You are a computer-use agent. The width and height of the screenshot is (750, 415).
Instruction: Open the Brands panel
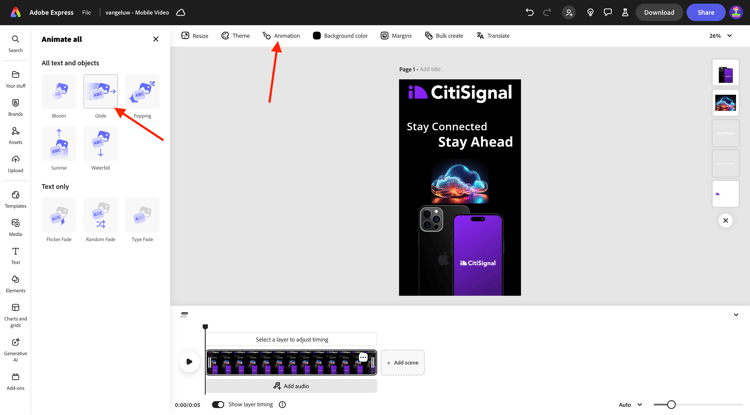pos(15,107)
